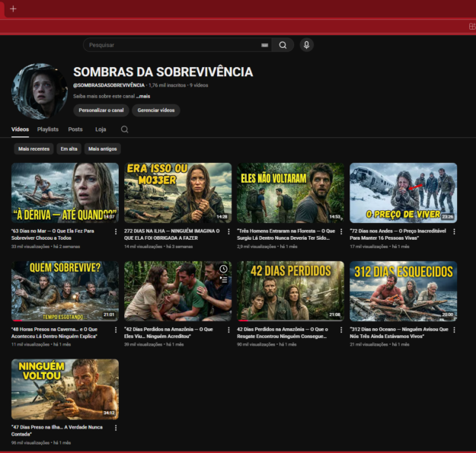Click the Pesquisar search field
Image resolution: width=476 pixels, height=453 pixels.
171,45
